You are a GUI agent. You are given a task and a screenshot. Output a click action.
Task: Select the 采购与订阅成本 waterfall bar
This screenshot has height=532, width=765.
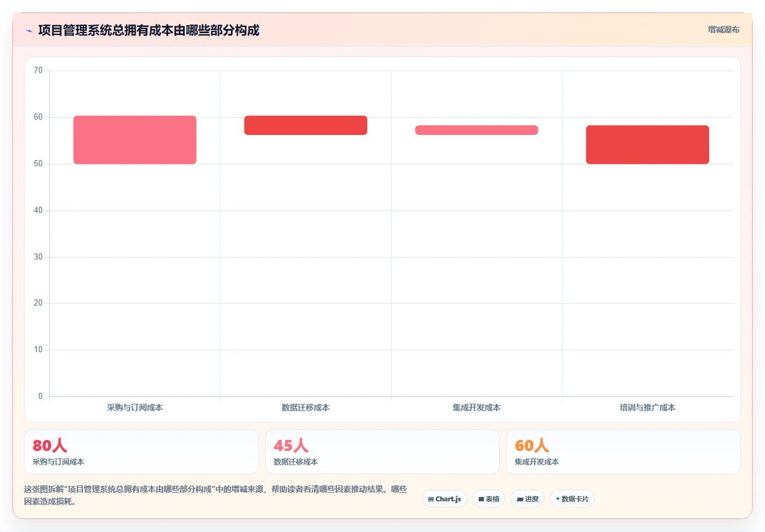coord(134,140)
